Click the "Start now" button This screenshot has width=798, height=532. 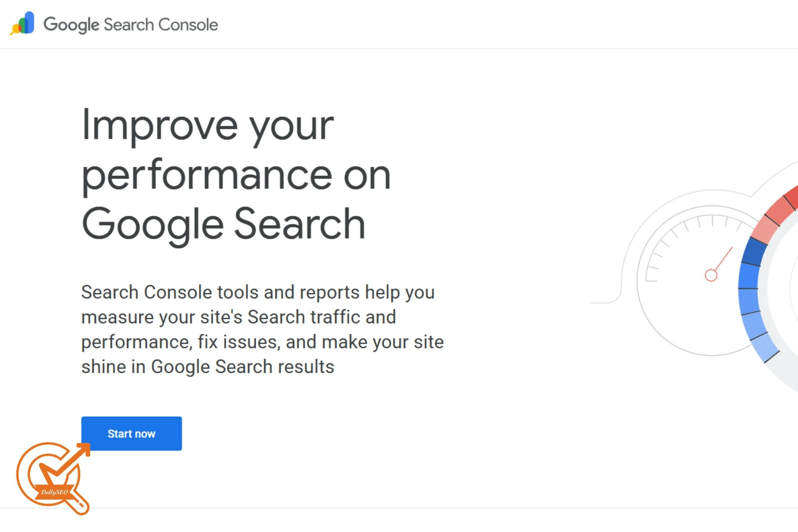coord(131,433)
